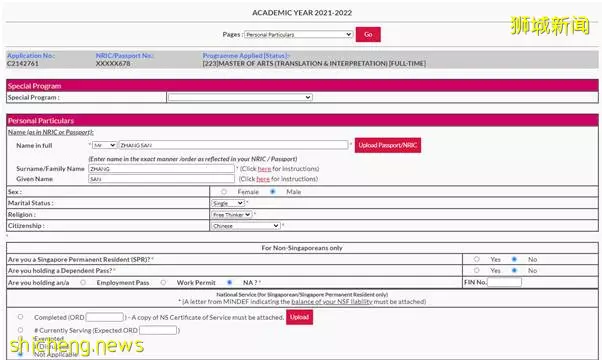The image size is (602, 360).
Task: Open the Pages dropdown showing Personal Particulars
Action: coord(298,35)
